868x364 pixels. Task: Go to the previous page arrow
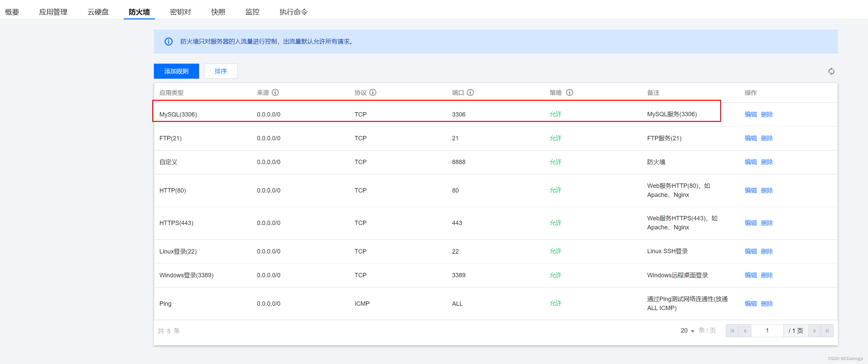tap(745, 331)
